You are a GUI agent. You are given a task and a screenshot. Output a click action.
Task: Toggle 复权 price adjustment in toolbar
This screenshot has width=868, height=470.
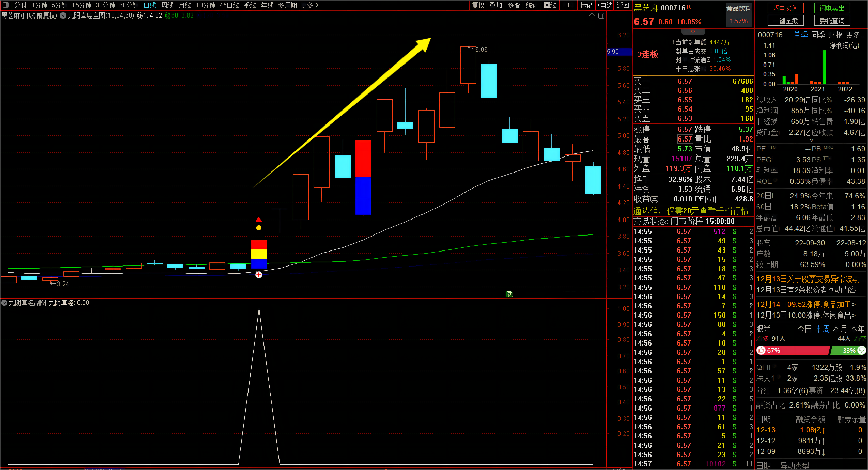pyautogui.click(x=478, y=5)
